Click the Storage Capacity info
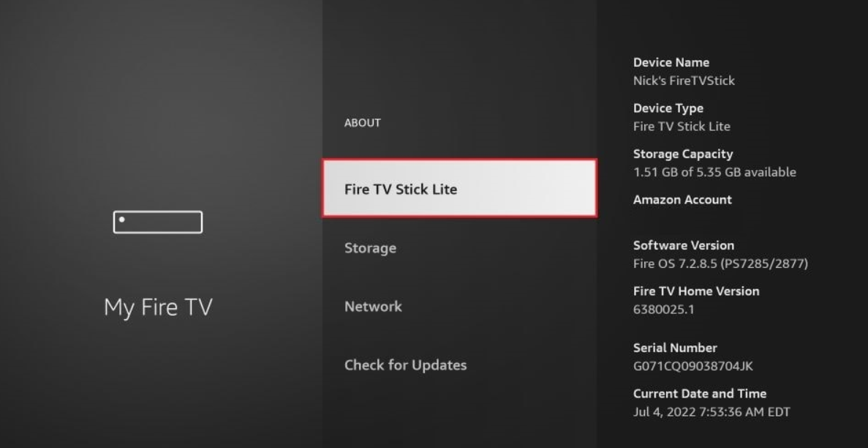Screen dimensions: 868x448 click(x=684, y=154)
